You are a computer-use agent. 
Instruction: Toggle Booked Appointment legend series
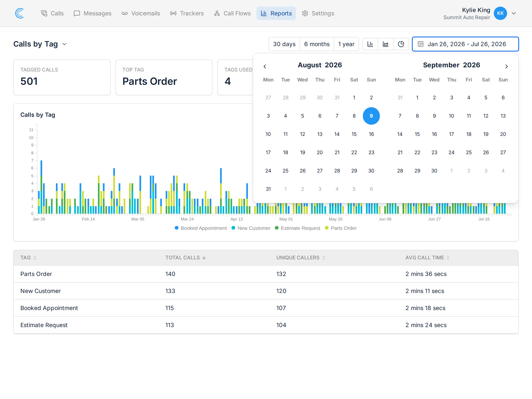[201, 228]
